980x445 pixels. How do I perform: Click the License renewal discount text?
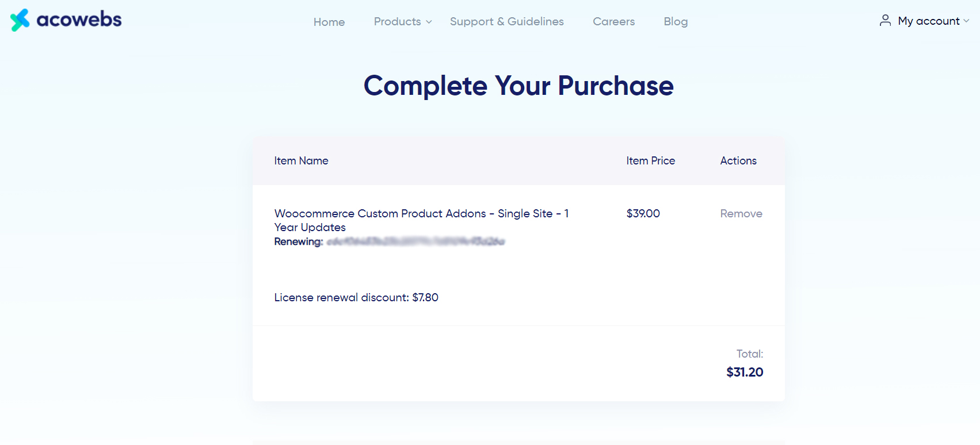[x=356, y=297]
